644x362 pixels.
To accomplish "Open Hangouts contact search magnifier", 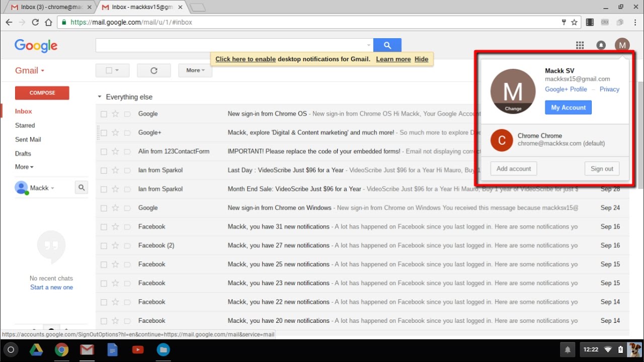I will pos(82,188).
